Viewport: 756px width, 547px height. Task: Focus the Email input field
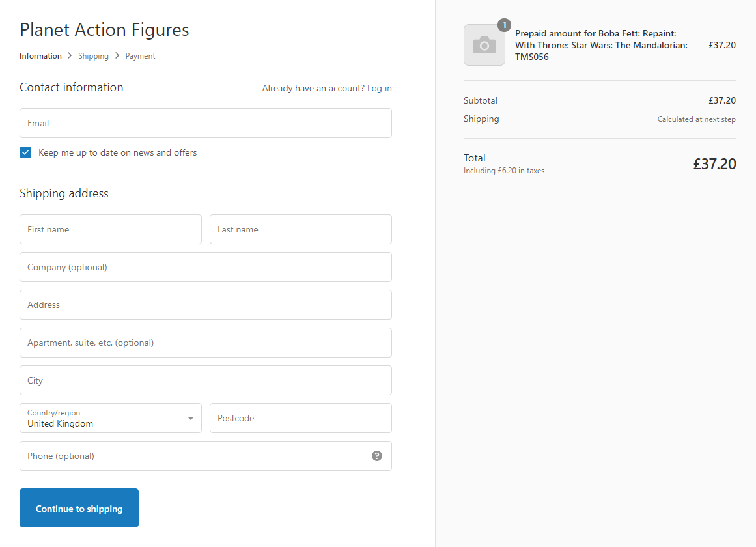point(205,123)
